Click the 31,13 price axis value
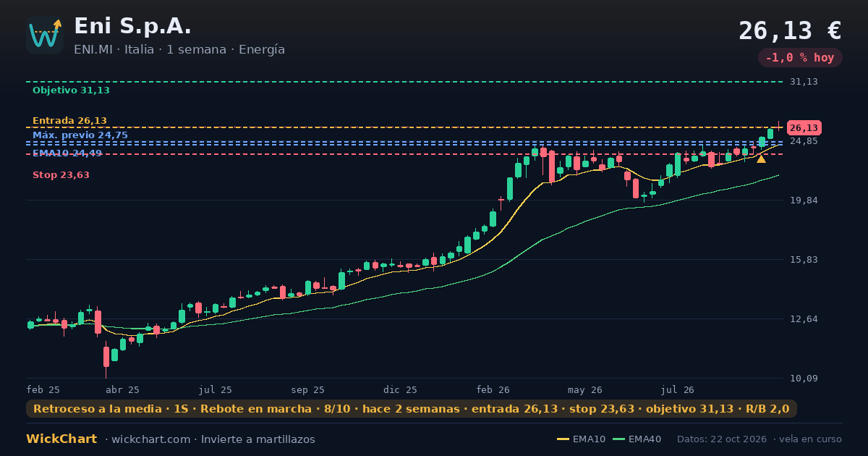 [803, 82]
